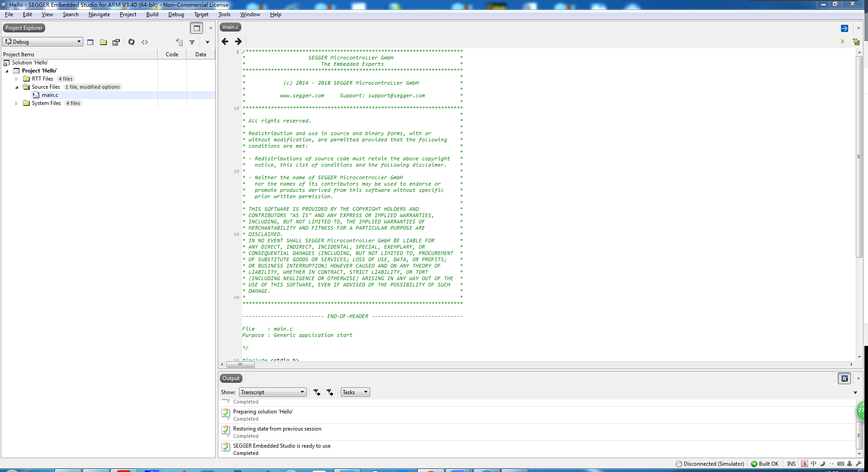
Task: Click the Add New Project icon in Project Explorer
Action: click(90, 42)
